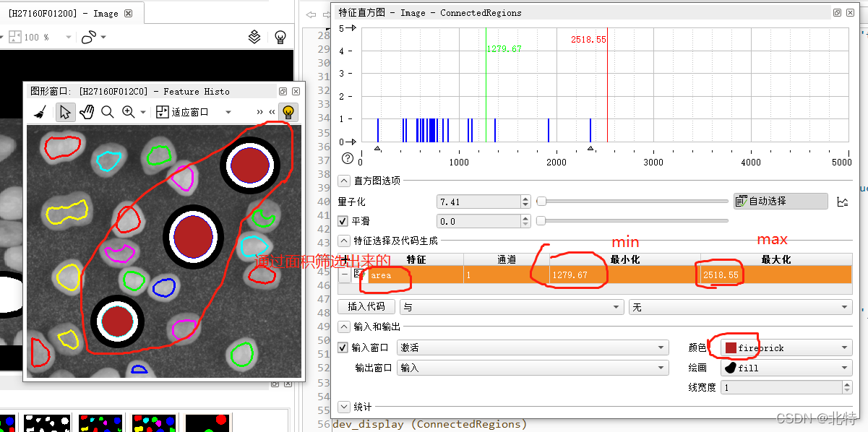868x432 pixels.
Task: Undock the Feature Histo graphics window
Action: click(x=283, y=92)
